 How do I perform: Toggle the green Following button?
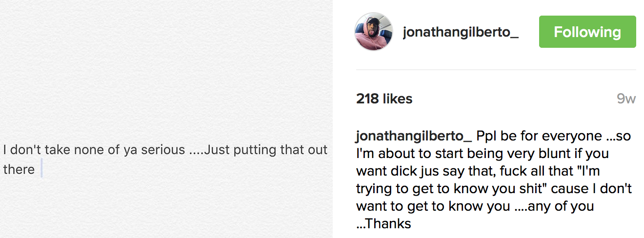(x=587, y=32)
